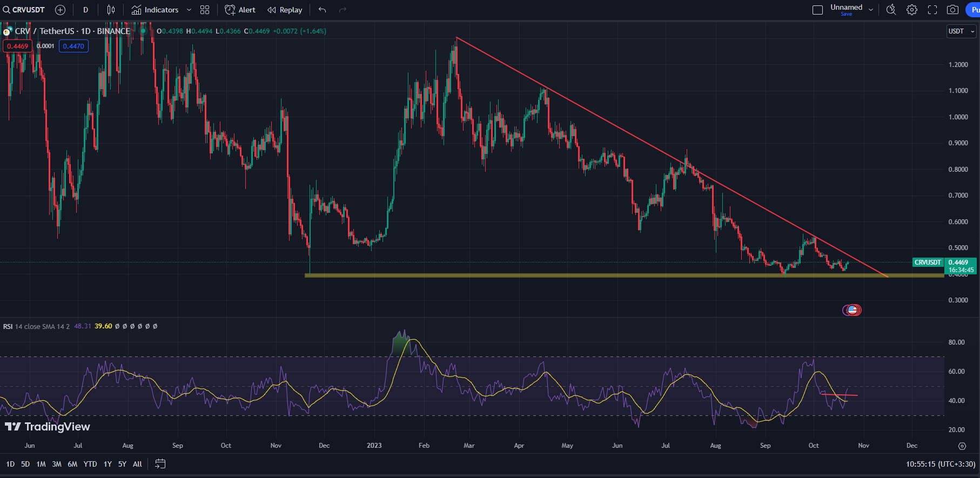
Task: Expand the indicators favorites dropdown arrow
Action: point(189,10)
